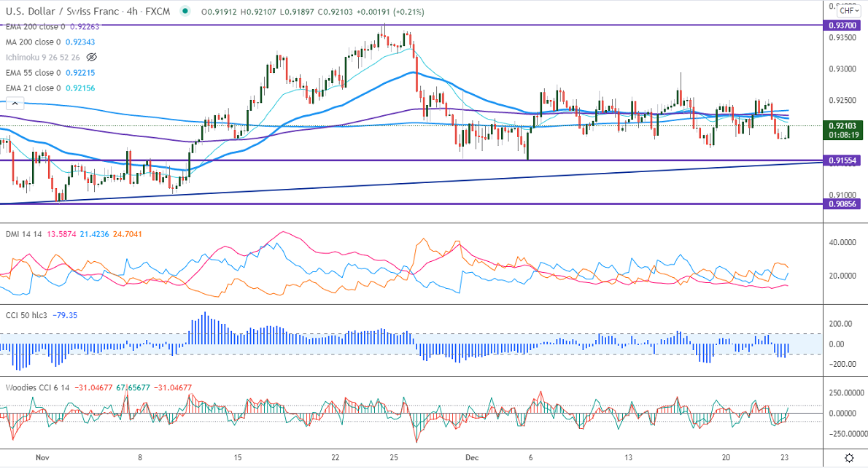
Task: Click the CCI value -79.35
Action: [65, 316]
